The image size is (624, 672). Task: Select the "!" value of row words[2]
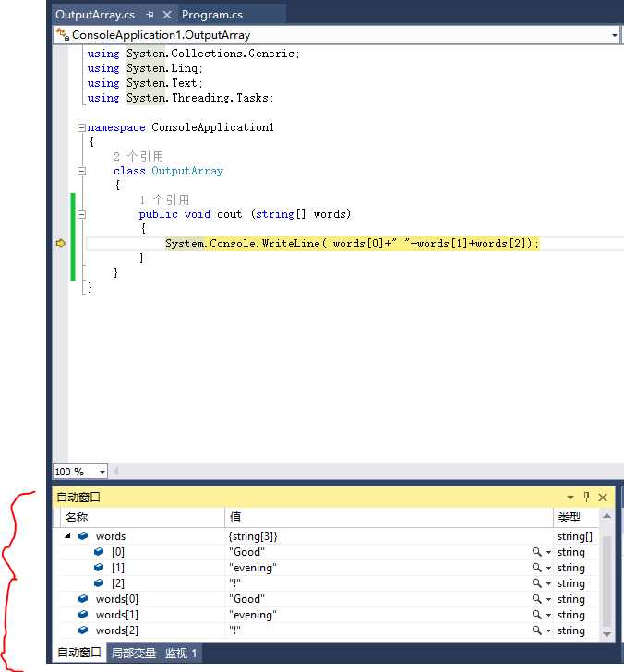coord(234,630)
